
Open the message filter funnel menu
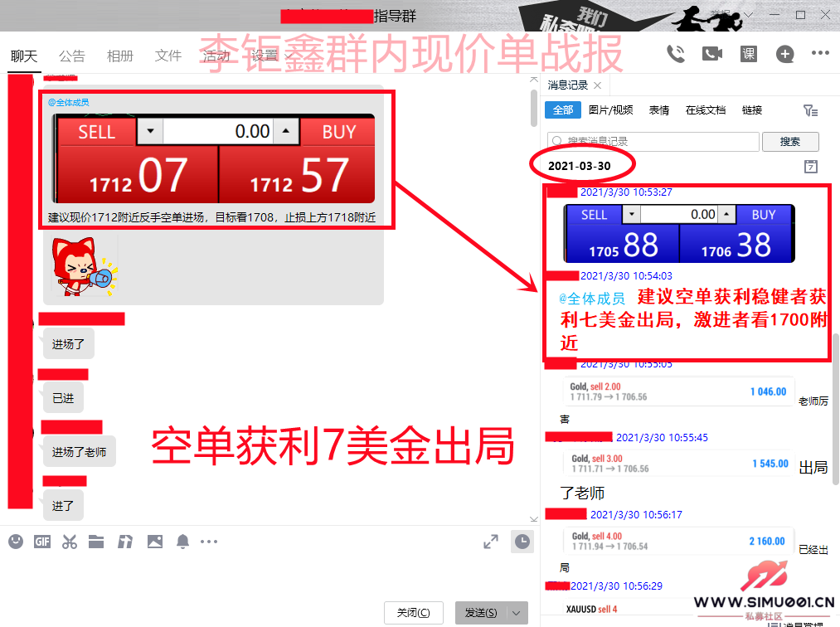(x=810, y=110)
